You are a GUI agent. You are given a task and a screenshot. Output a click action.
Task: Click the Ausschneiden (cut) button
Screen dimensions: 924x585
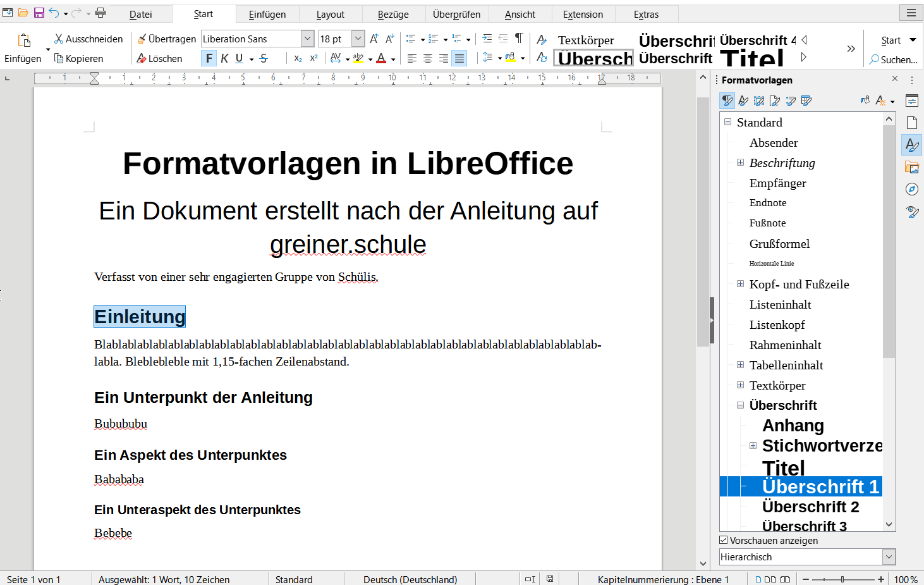pos(88,39)
